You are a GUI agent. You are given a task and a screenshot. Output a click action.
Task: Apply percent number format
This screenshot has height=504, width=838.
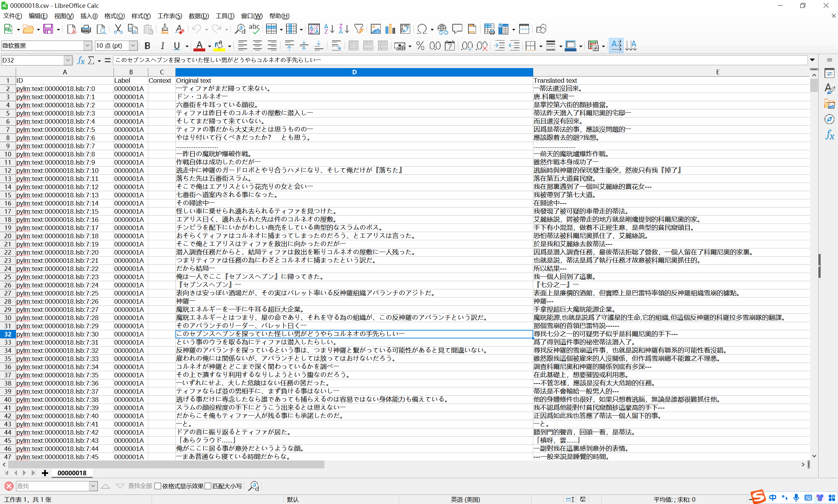(420, 45)
